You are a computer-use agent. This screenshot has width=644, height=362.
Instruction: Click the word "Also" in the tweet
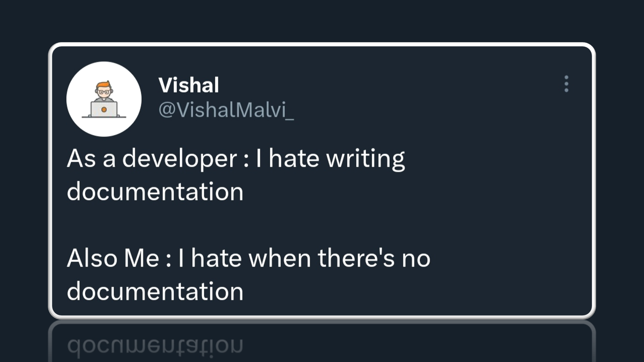[92, 258]
